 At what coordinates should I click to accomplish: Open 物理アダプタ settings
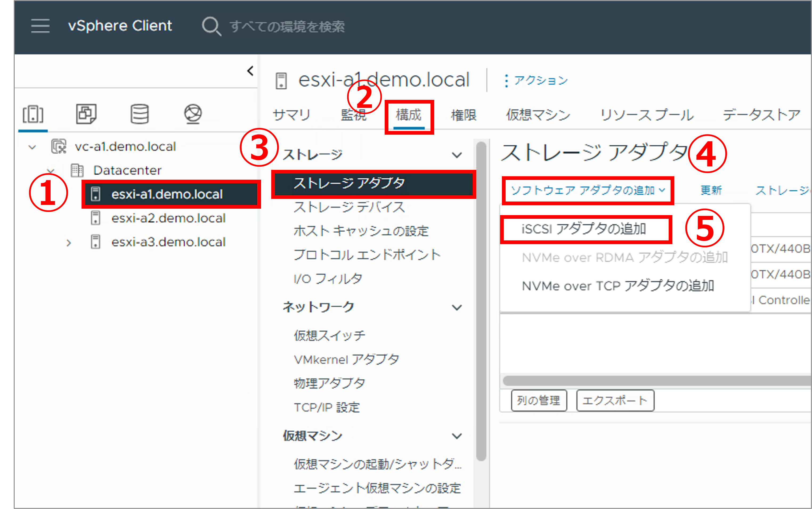coord(329,383)
